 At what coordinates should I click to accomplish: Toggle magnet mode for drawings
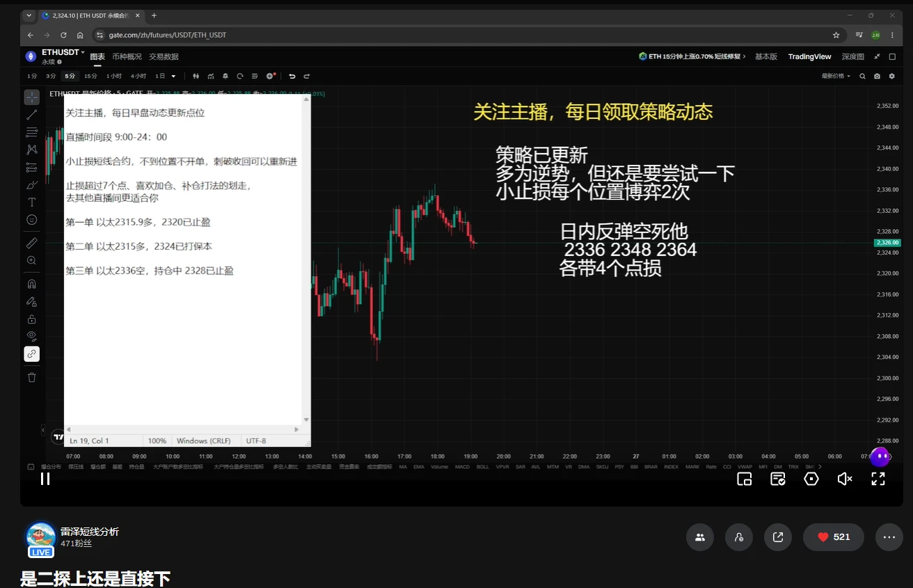coord(31,284)
